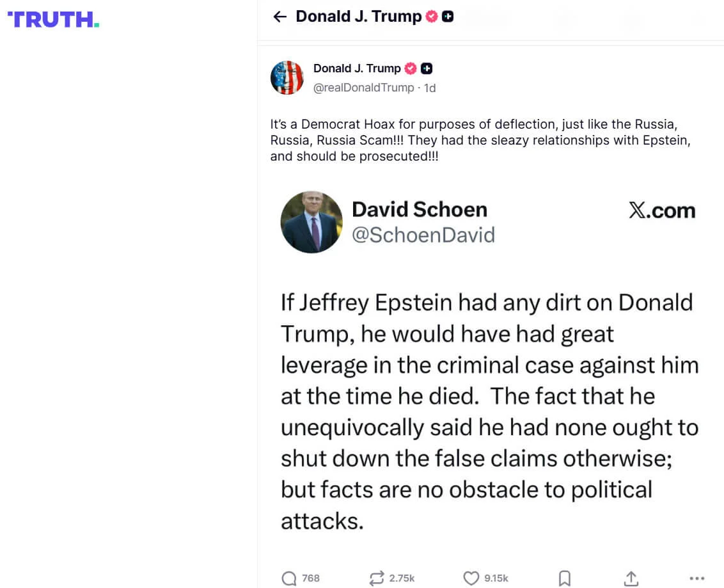
Task: Click the 2.75k ReTruth count
Action: click(x=402, y=578)
